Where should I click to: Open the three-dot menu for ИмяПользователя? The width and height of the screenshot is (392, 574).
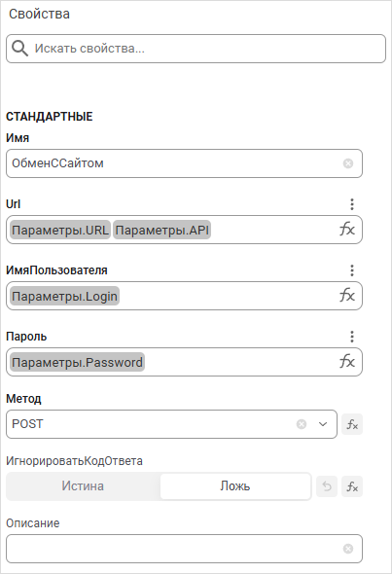[x=352, y=270]
